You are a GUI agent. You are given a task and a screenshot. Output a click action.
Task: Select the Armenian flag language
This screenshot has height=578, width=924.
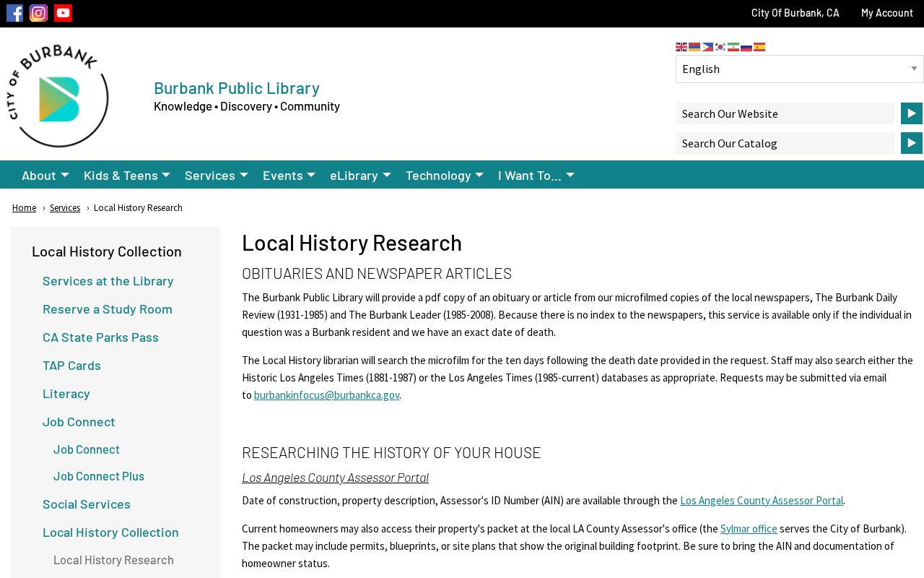(694, 47)
